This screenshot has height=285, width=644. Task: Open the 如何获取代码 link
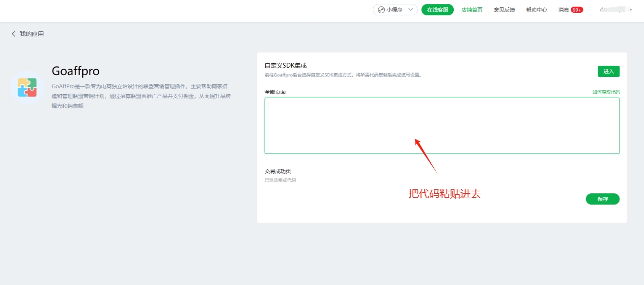(x=606, y=92)
